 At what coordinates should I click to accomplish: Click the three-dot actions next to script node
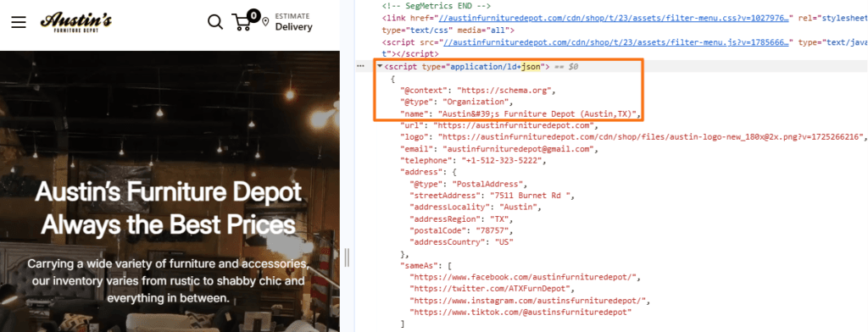[361, 66]
